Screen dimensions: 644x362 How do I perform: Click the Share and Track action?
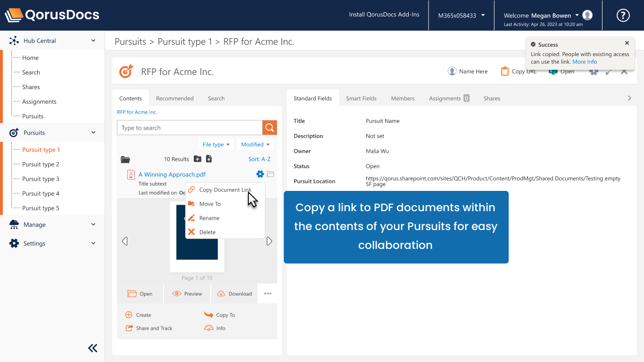click(149, 328)
